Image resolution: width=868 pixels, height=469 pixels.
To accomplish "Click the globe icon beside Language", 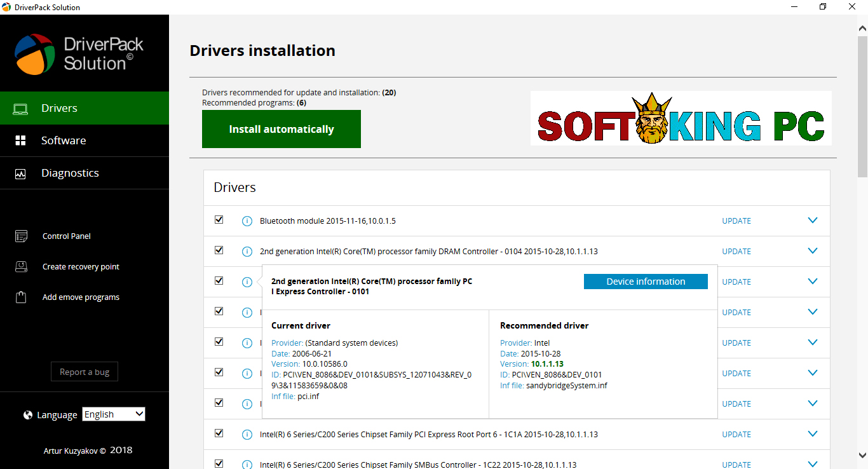I will [28, 415].
